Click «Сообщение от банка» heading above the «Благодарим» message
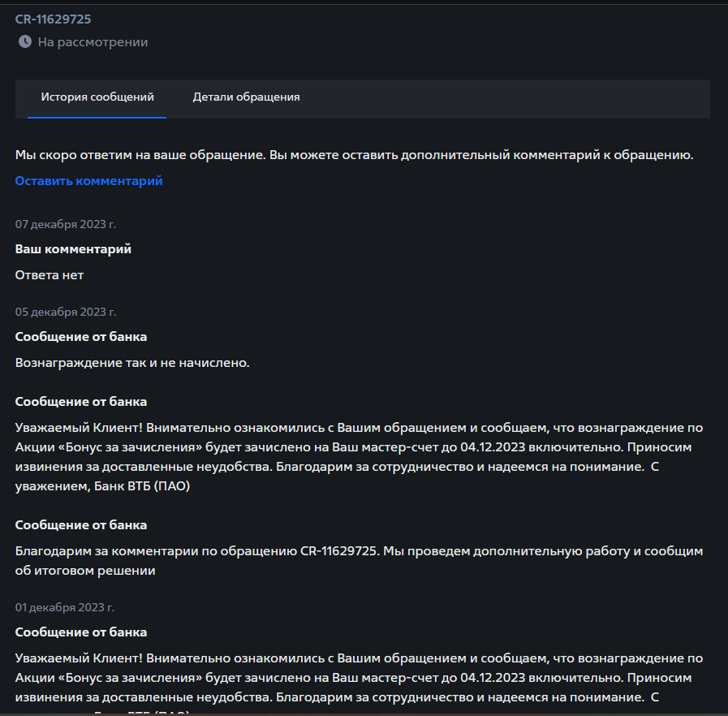This screenshot has width=728, height=716. pos(81,525)
